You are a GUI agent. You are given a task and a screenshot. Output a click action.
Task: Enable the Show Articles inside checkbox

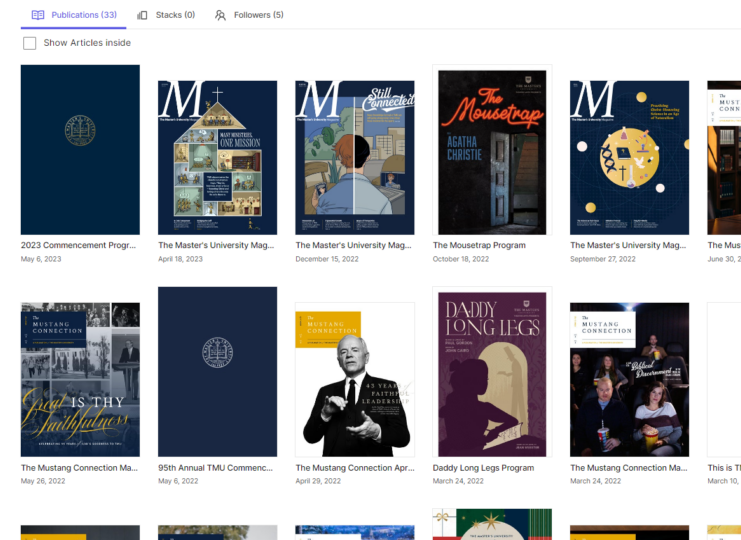click(30, 43)
